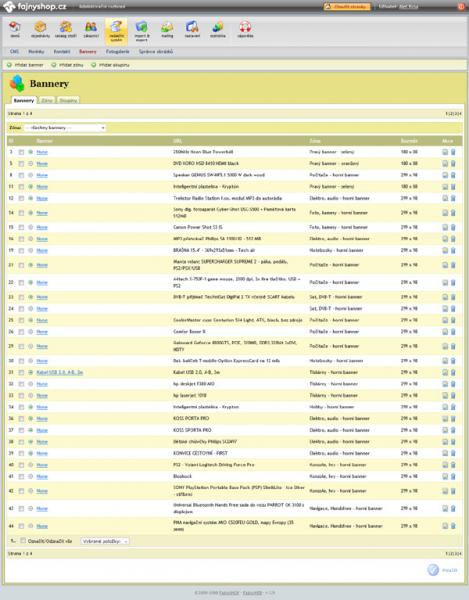Click the 'KOSS SPORTA PRO' table cell

pos(192,430)
